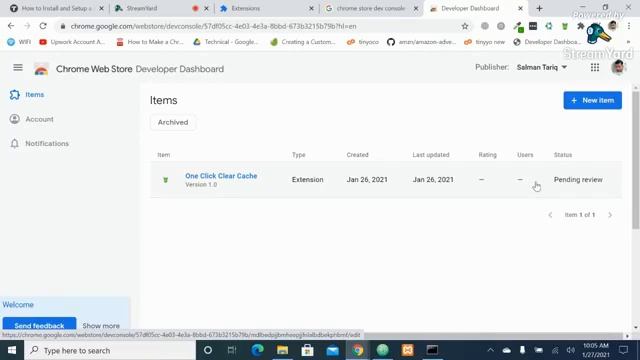The height and width of the screenshot is (360, 640).
Task: Open Task View on the taskbar
Action: [232, 350]
